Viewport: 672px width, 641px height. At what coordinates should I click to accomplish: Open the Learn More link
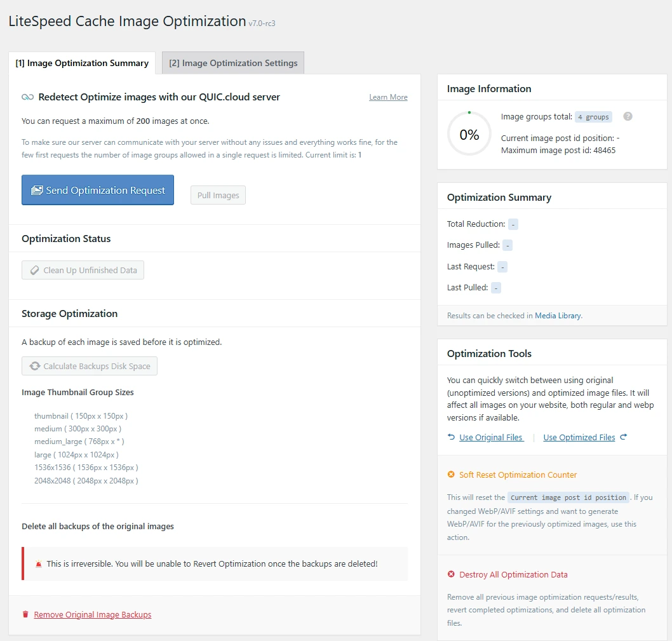tap(388, 97)
